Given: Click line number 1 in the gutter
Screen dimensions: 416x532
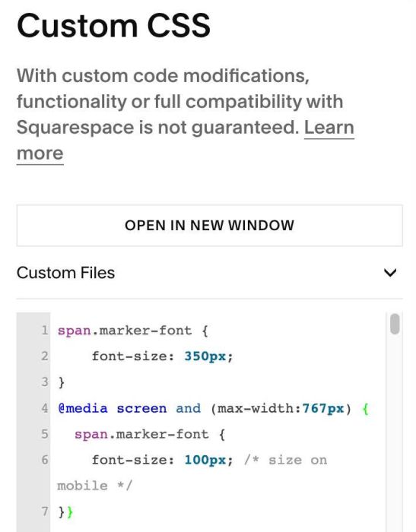Looking at the screenshot, I should tap(45, 330).
